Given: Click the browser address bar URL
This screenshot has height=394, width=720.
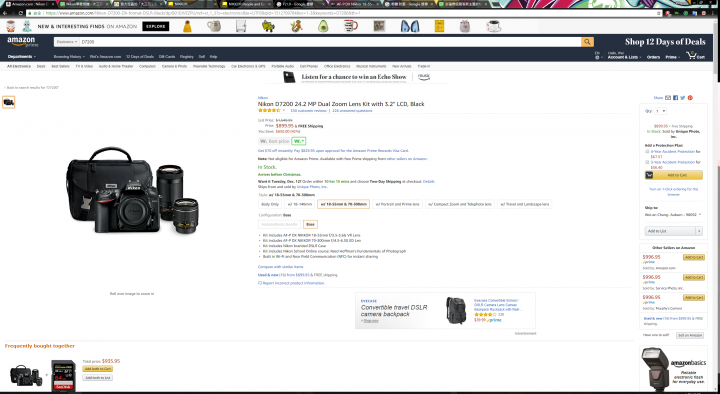Looking at the screenshot, I should click(x=202, y=13).
